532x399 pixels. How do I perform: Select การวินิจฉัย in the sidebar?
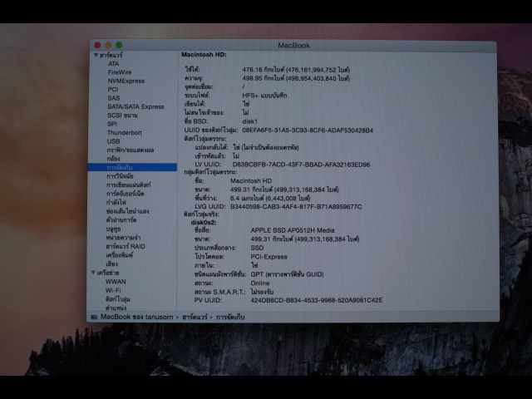120,176
